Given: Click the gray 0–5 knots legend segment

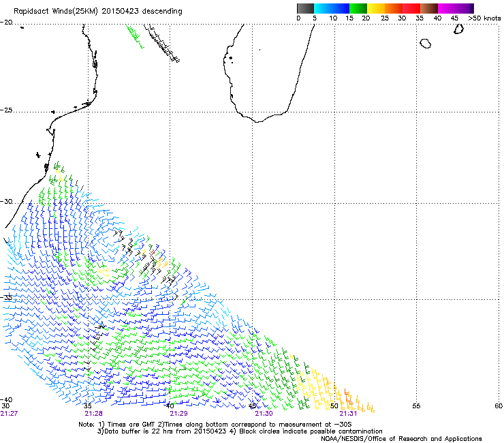Looking at the screenshot, I should click(305, 8).
